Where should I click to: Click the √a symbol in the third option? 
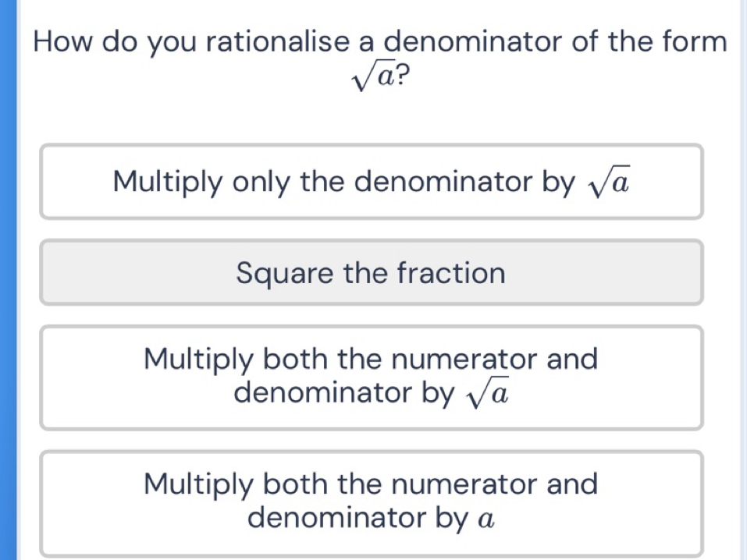487,393
